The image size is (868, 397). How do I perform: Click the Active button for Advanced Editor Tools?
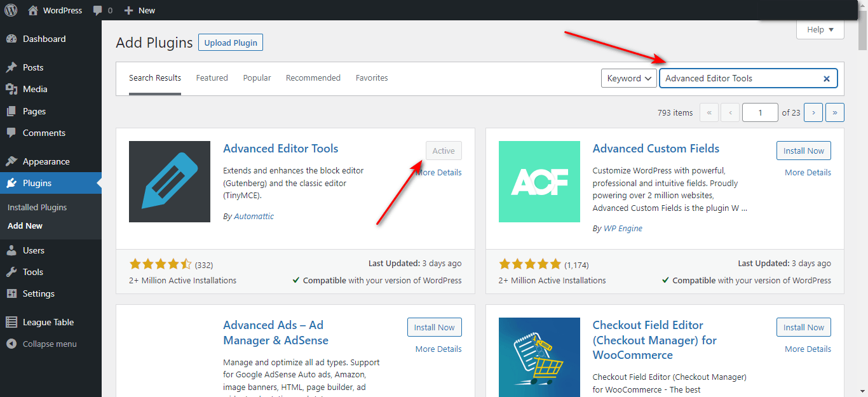click(x=443, y=151)
